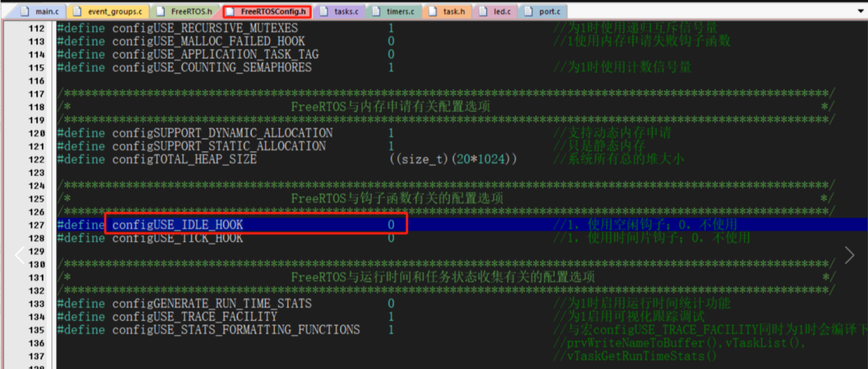The width and height of the screenshot is (868, 369).
Task: Click the "FreeRTOS与运行时间和任务状态收集有关的配置选项" header comment
Action: (443, 277)
